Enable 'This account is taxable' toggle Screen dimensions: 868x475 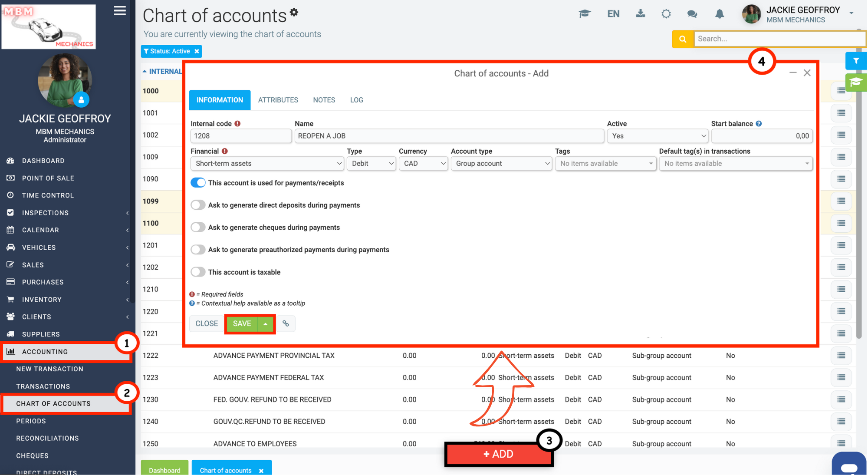pyautogui.click(x=198, y=272)
